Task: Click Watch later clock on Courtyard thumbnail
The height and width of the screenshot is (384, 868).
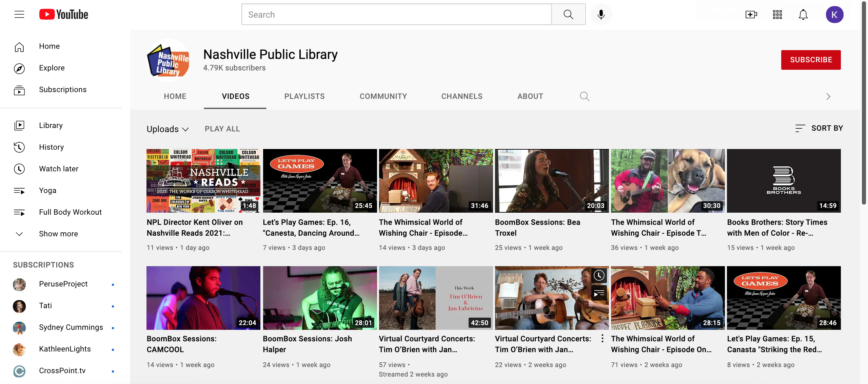Action: point(599,275)
